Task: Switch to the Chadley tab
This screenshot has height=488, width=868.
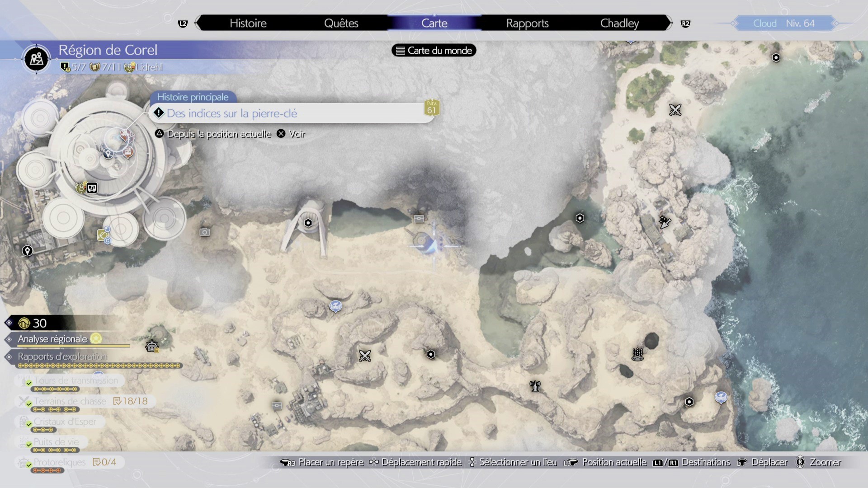Action: (x=619, y=23)
